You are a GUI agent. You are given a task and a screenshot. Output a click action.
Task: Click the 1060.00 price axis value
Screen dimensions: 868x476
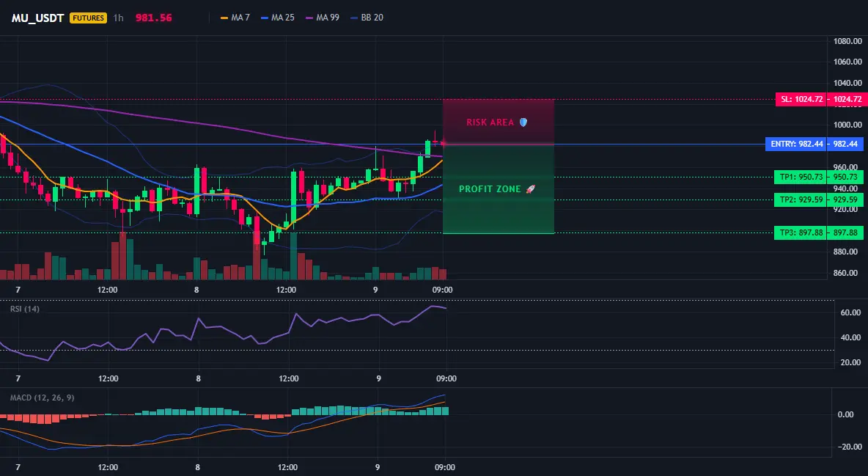tap(847, 62)
